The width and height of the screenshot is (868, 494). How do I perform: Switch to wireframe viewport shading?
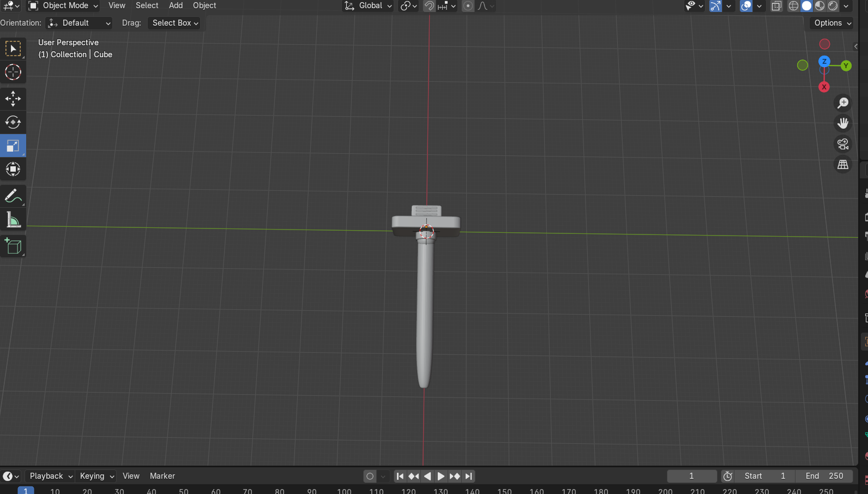pos(793,6)
